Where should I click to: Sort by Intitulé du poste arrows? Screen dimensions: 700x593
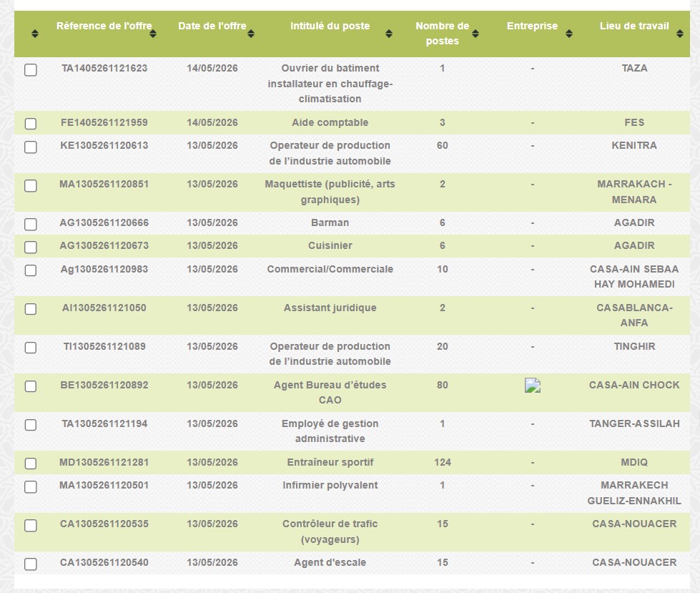click(389, 34)
